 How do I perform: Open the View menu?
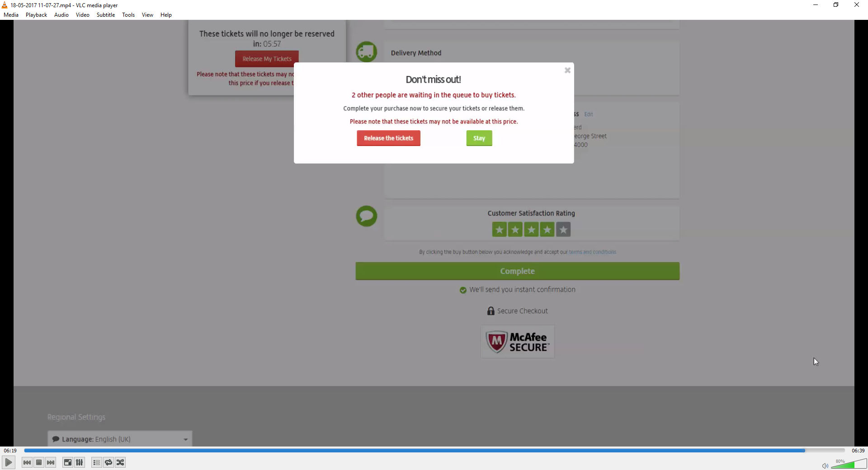click(147, 15)
